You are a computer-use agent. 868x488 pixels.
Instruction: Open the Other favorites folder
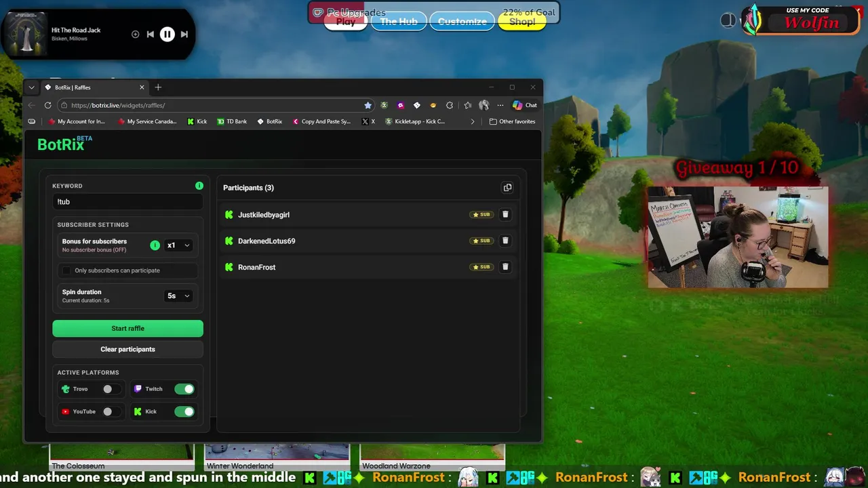(512, 121)
